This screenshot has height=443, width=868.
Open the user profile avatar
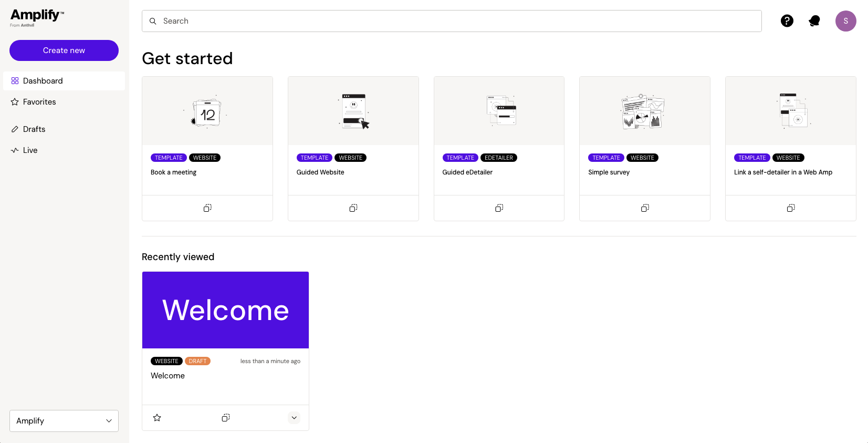(x=845, y=21)
